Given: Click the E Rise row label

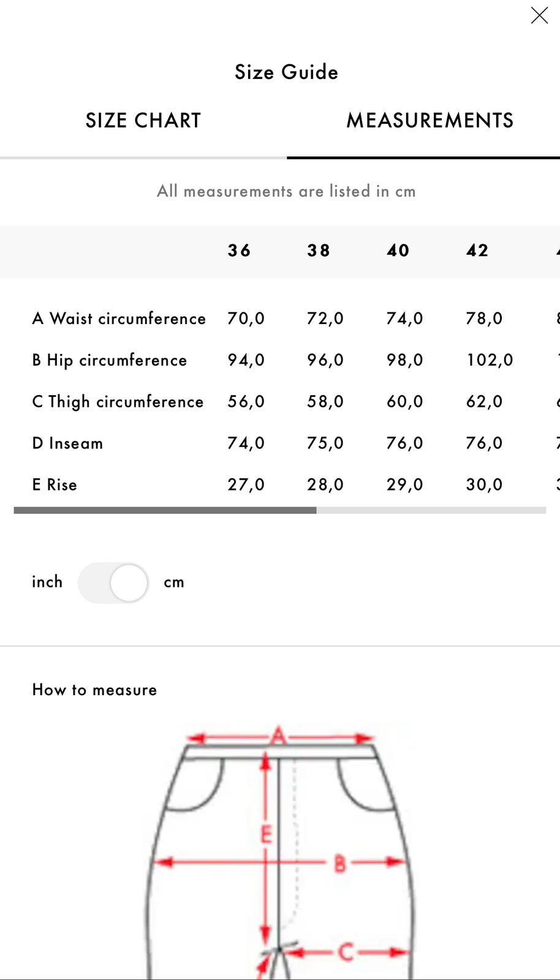Looking at the screenshot, I should pyautogui.click(x=55, y=485).
